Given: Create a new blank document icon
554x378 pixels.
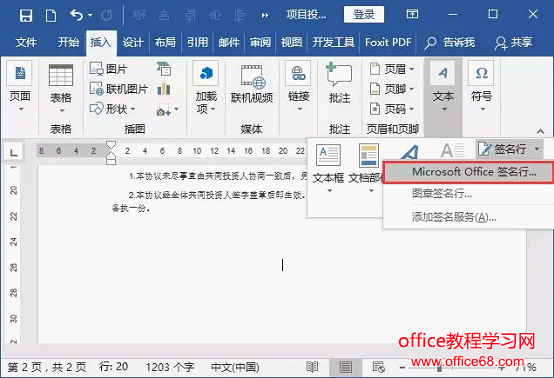Looking at the screenshot, I should (x=51, y=15).
